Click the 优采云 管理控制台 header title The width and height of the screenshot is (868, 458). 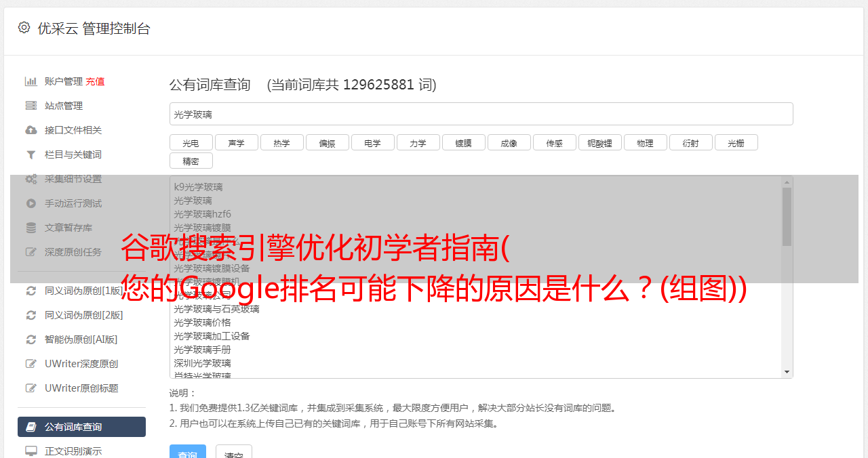coord(94,28)
